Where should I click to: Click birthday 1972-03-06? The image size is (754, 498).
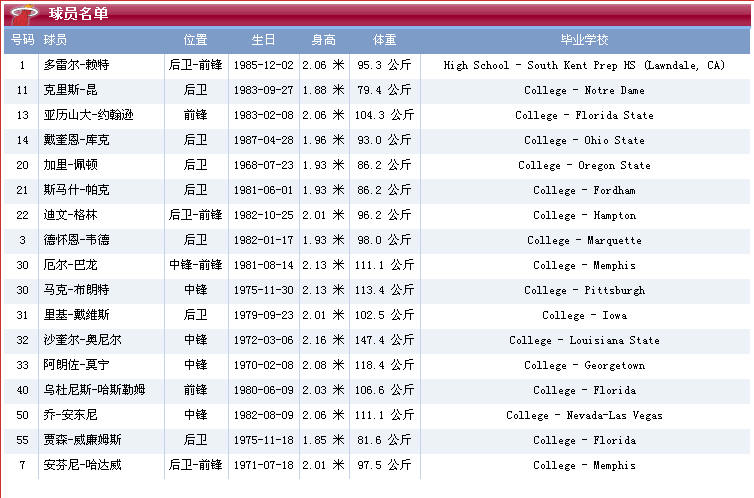click(x=264, y=340)
